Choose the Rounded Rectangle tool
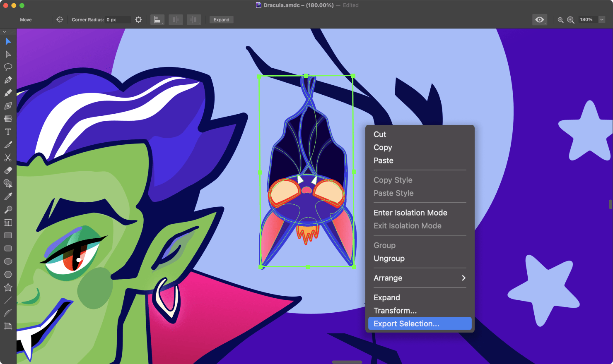This screenshot has height=364, width=613. click(8, 248)
